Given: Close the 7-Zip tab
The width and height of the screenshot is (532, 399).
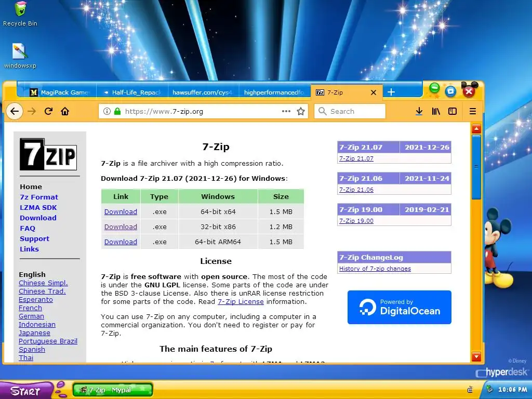Looking at the screenshot, I should pyautogui.click(x=374, y=92).
